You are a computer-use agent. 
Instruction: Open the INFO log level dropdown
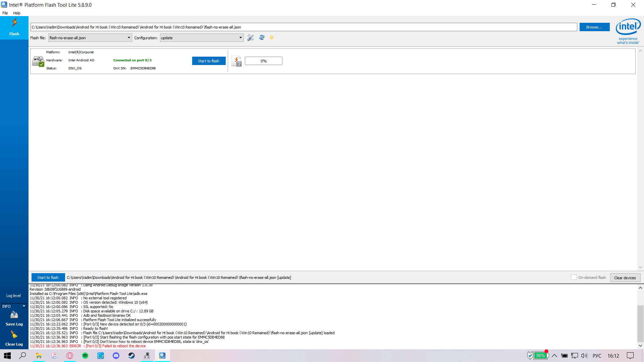coord(14,306)
